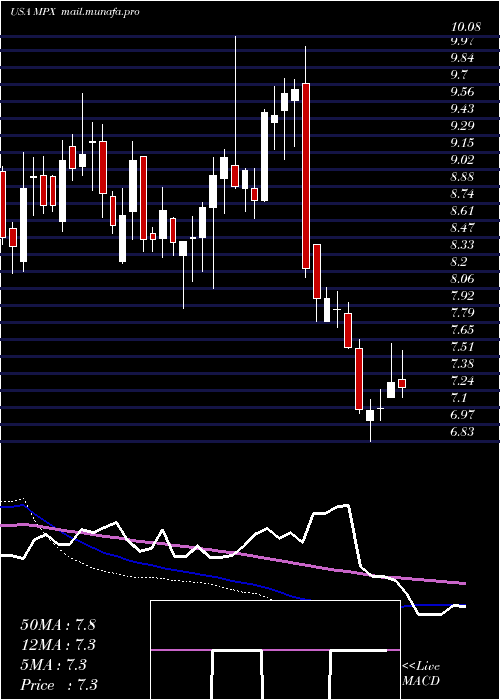Click the 9.02 price axis label

[462, 159]
